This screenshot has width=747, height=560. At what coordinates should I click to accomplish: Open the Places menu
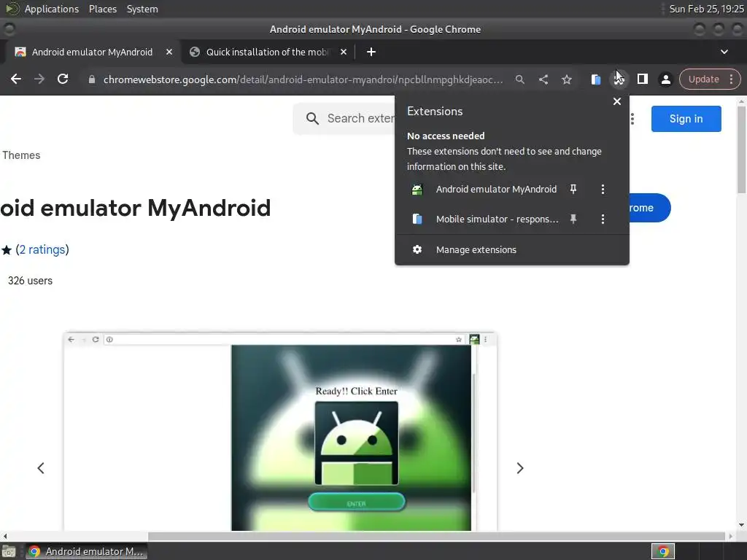click(x=102, y=9)
